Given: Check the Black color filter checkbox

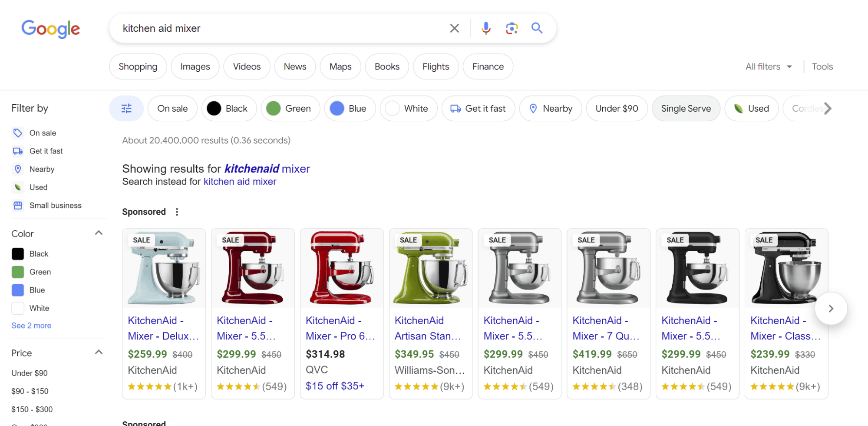Looking at the screenshot, I should [x=18, y=253].
